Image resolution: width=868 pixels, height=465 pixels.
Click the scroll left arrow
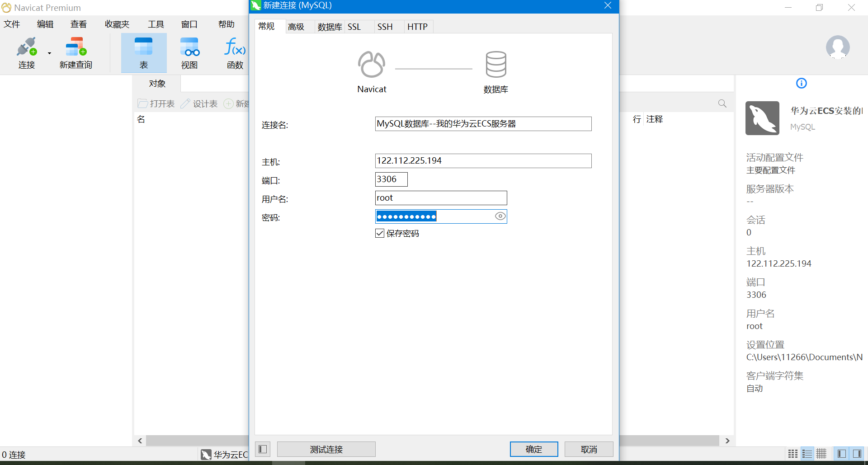click(x=140, y=441)
